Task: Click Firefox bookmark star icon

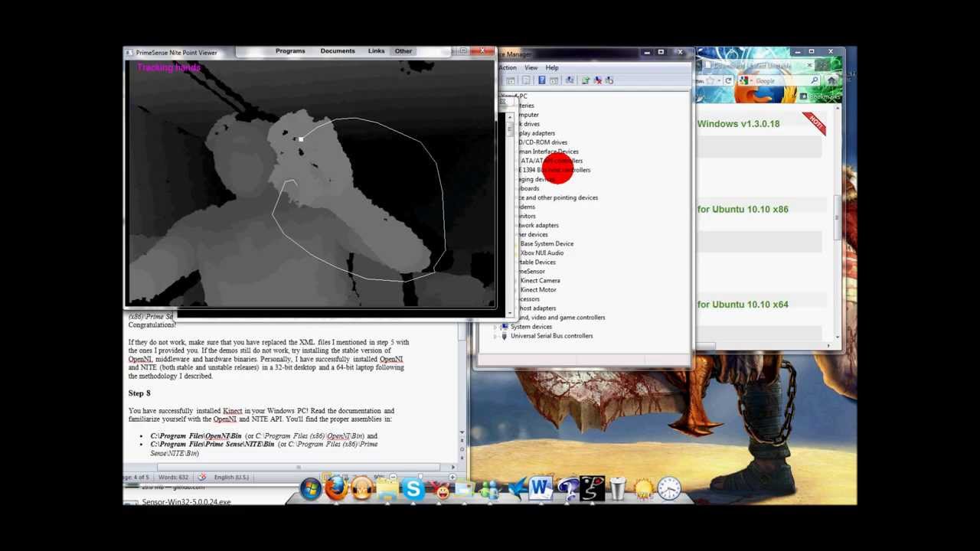Action: tap(710, 81)
